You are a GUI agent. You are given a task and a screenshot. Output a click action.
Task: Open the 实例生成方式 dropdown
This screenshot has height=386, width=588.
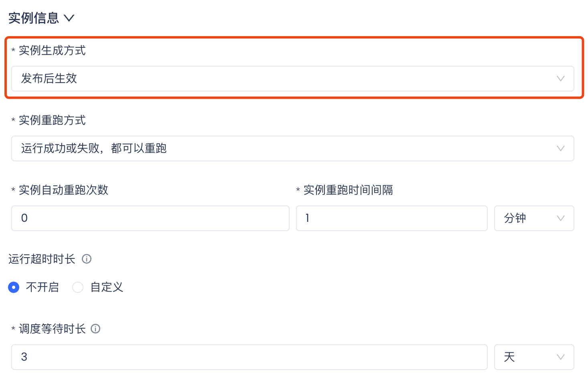click(x=281, y=79)
